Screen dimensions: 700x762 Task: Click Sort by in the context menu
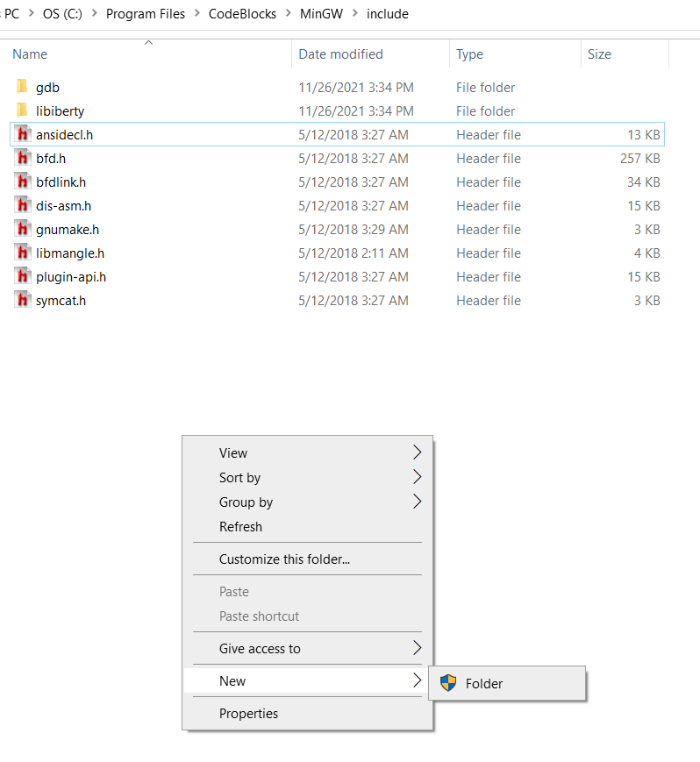pyautogui.click(x=239, y=478)
